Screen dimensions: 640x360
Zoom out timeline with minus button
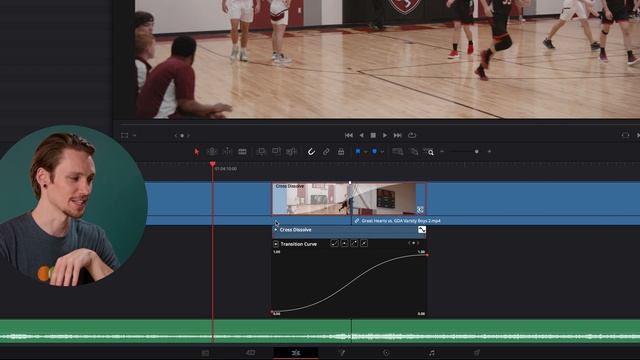point(442,151)
